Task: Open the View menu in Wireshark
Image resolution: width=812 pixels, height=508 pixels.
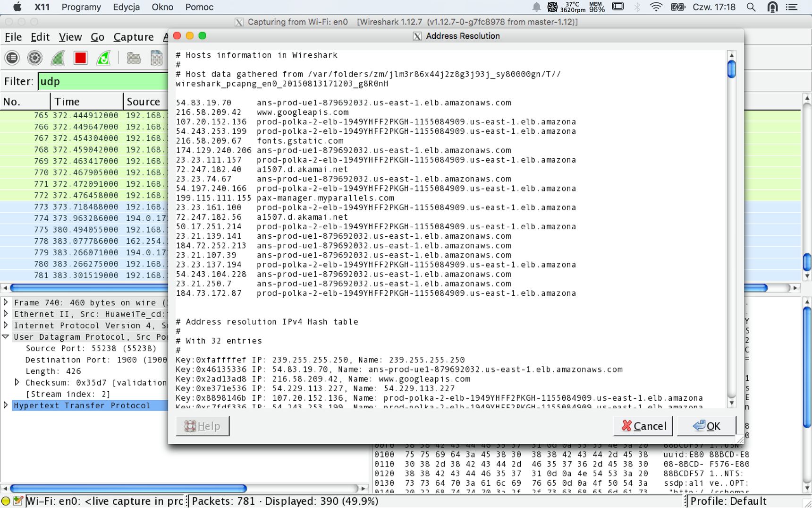Action: tap(70, 37)
